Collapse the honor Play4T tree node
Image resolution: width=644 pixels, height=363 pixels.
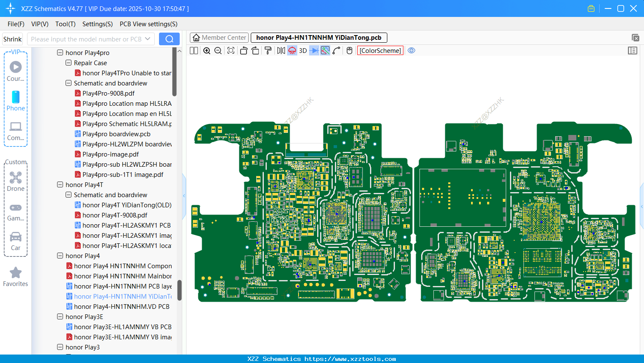[60, 184]
